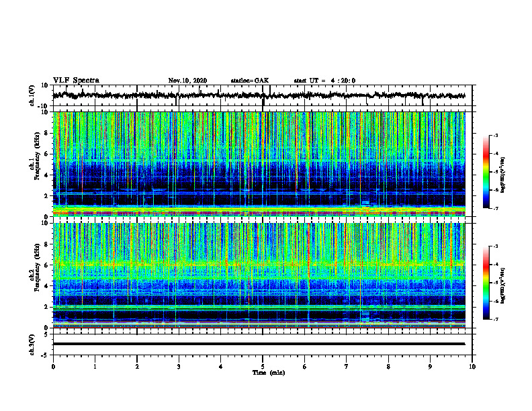
Task: Click the "ch.1(V)" waveform axis label
Action: [x=32, y=95]
